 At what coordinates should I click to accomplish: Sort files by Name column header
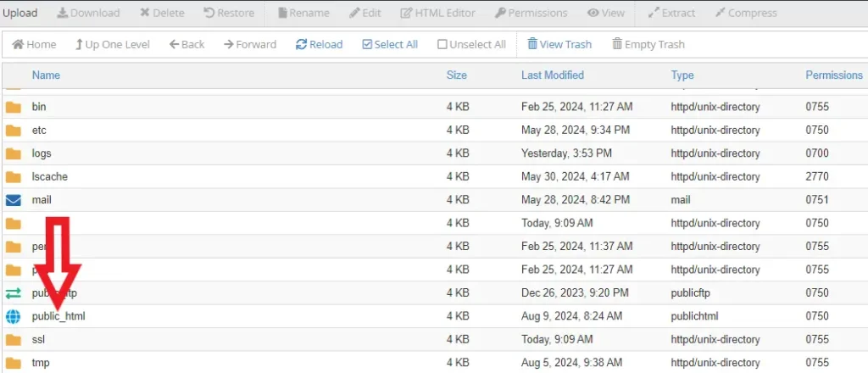(x=46, y=75)
